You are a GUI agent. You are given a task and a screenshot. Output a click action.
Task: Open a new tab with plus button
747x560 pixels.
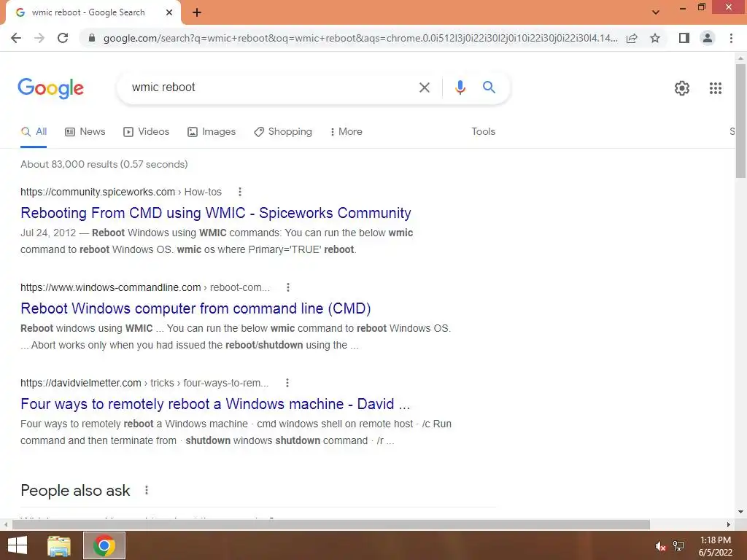(x=197, y=12)
